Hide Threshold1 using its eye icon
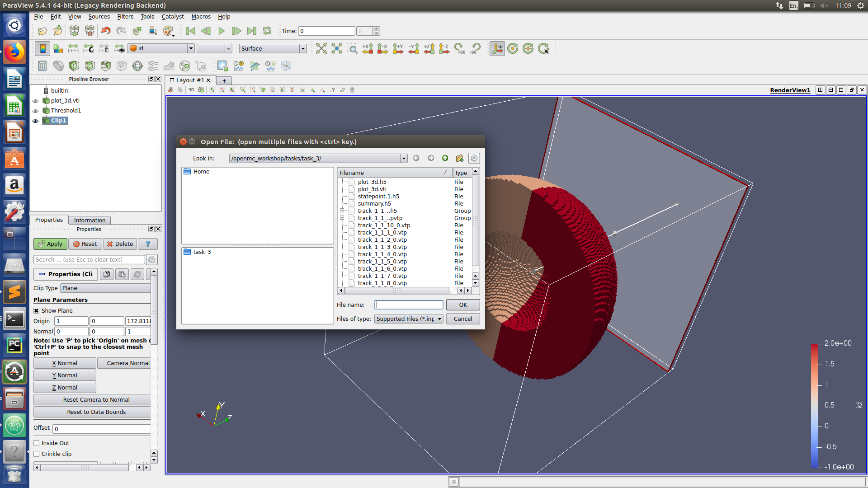The height and width of the screenshot is (488, 868). pyautogui.click(x=35, y=111)
